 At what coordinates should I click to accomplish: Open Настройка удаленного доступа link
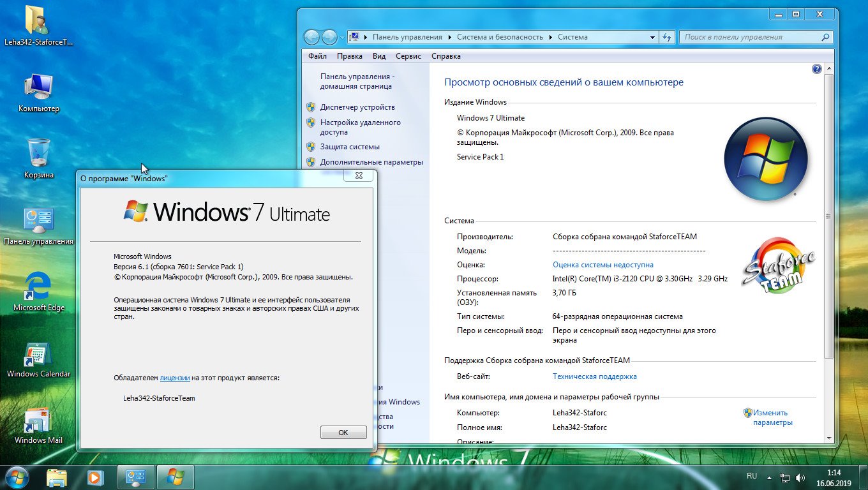tap(361, 127)
